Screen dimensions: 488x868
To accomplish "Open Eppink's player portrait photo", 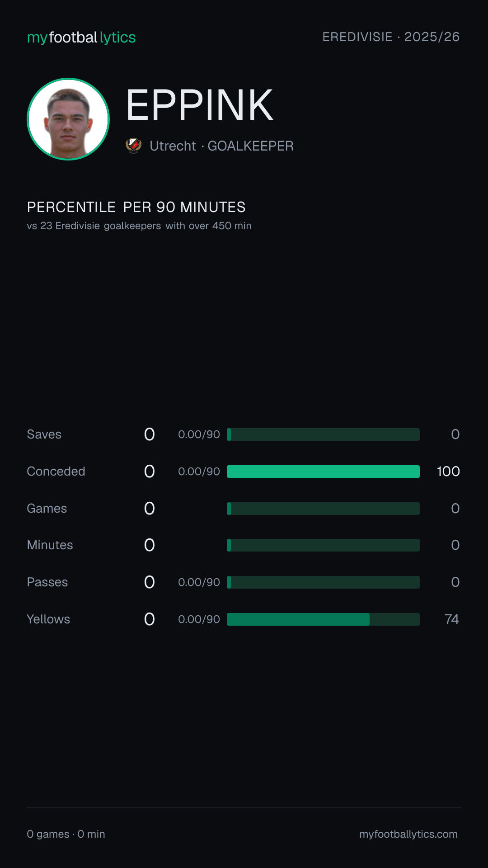I will click(x=68, y=119).
